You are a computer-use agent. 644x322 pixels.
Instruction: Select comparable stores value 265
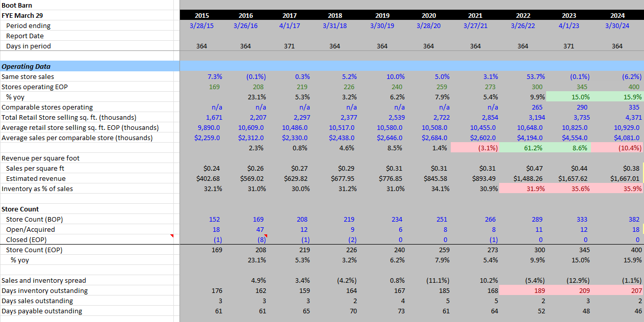click(x=537, y=107)
